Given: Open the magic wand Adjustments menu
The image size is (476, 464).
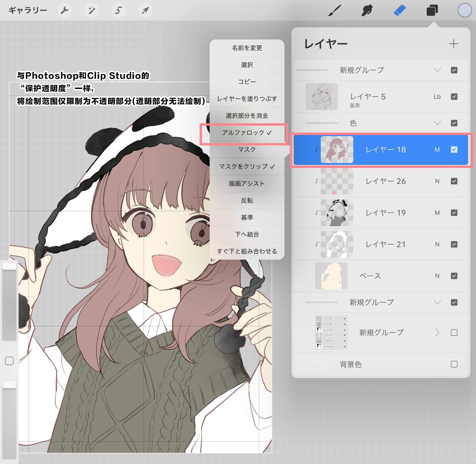Looking at the screenshot, I should [91, 10].
